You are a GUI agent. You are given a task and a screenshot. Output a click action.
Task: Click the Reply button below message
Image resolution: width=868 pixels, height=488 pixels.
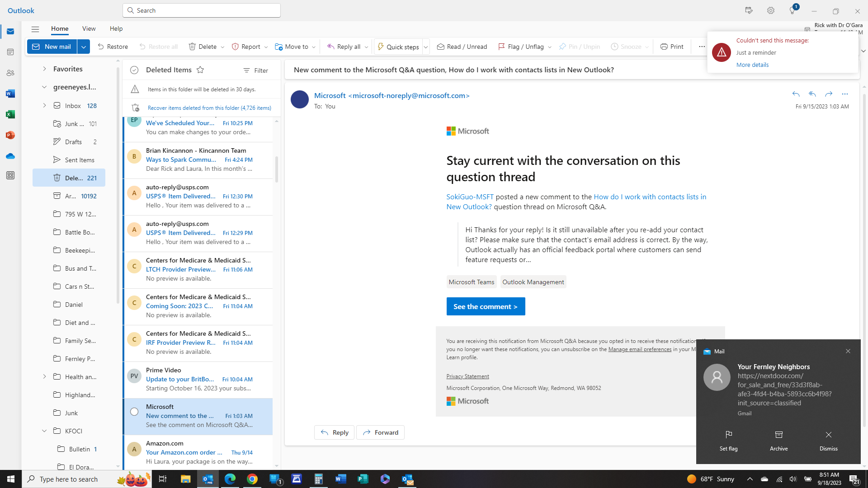334,432
